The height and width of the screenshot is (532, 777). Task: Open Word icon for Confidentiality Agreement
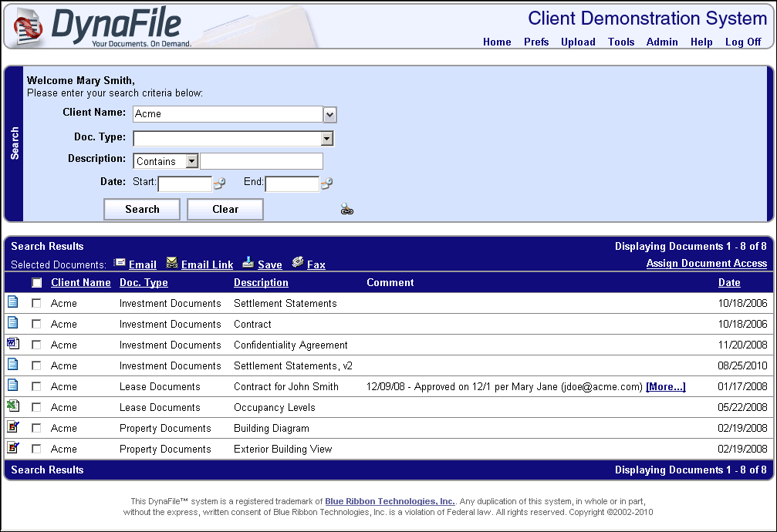(13, 343)
